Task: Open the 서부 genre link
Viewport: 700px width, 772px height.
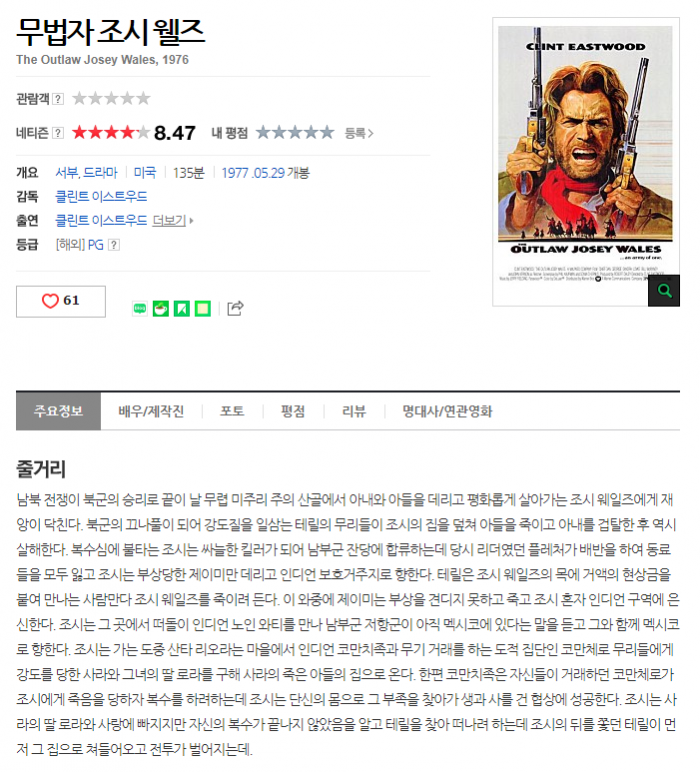Action: click(66, 173)
